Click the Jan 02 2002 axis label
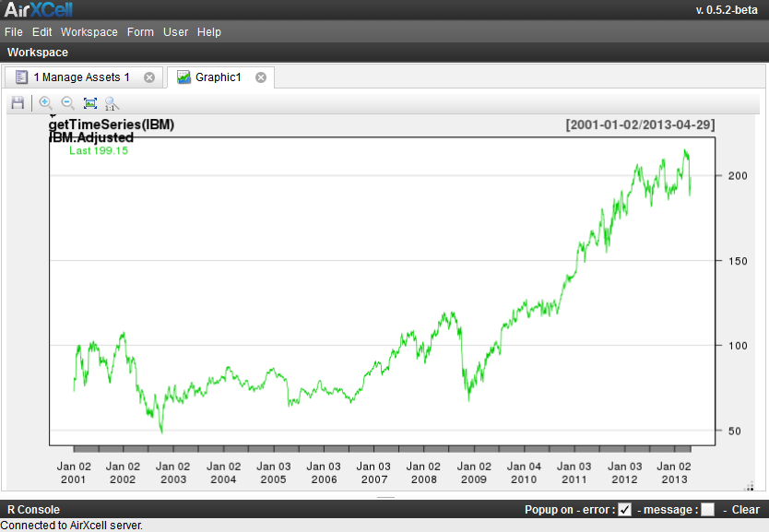The image size is (769, 532). click(123, 473)
